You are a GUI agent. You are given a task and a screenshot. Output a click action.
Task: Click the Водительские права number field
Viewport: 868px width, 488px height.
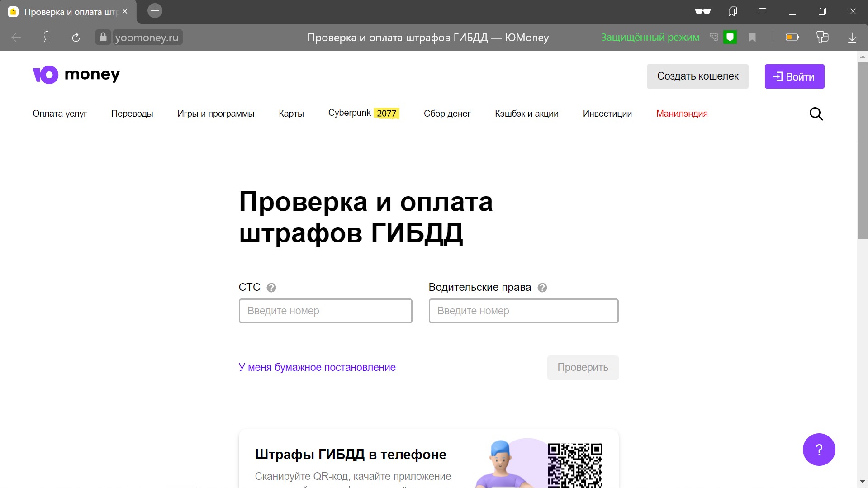(523, 311)
